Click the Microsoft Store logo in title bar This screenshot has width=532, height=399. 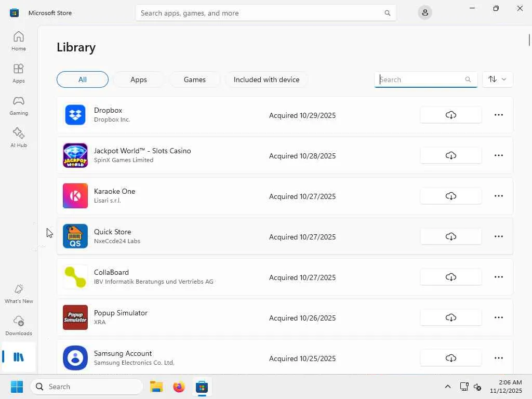pos(14,13)
